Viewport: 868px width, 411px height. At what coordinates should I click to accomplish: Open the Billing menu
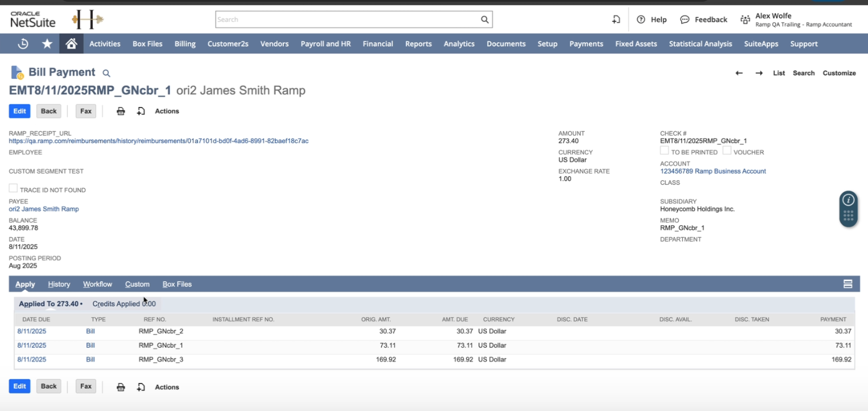point(185,44)
